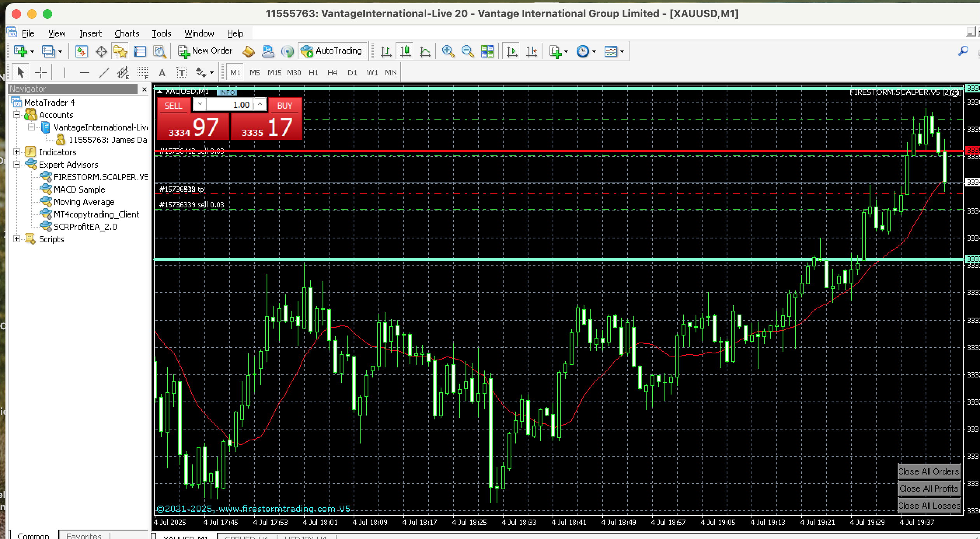Viewport: 980px width, 539px height.
Task: Select the H1 timeframe
Action: point(313,73)
